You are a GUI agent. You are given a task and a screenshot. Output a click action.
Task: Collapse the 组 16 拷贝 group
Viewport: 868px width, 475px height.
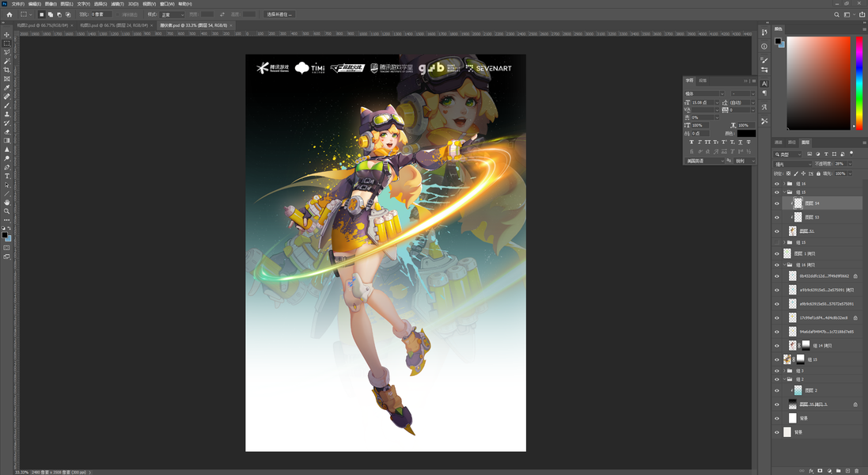tap(784, 265)
